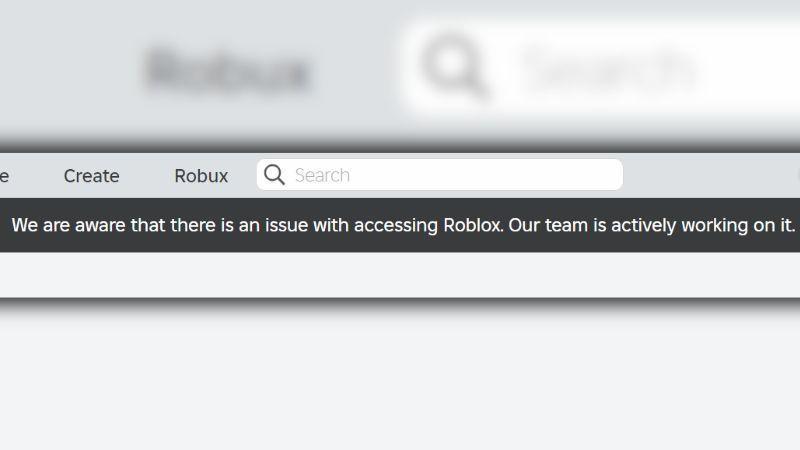Image resolution: width=800 pixels, height=450 pixels.
Task: Click the large blurred magnifying glass icon
Action: point(453,66)
